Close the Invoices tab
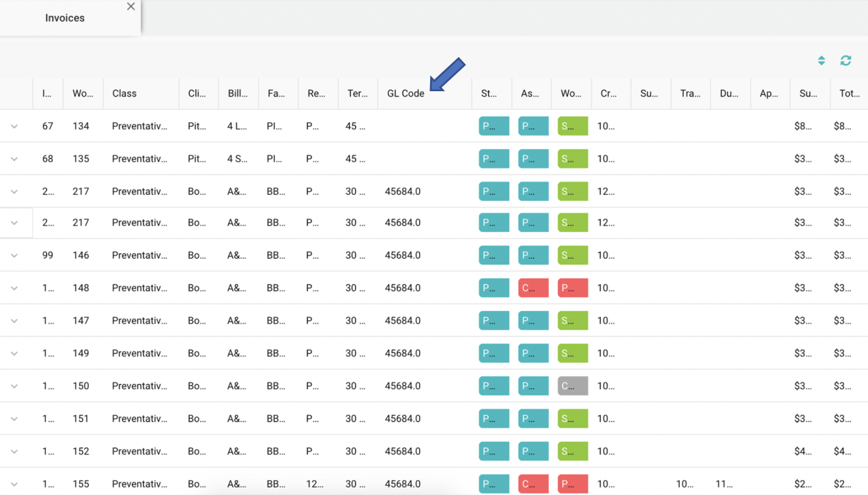 (131, 7)
